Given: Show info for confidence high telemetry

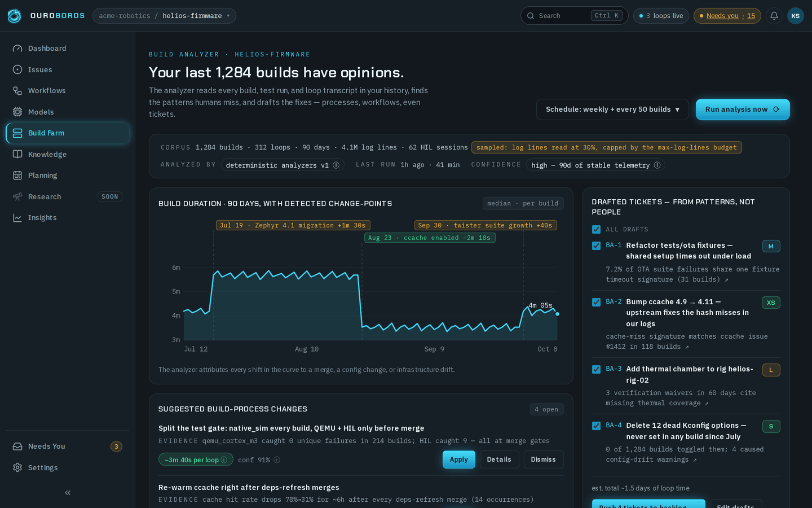Looking at the screenshot, I should click(657, 165).
